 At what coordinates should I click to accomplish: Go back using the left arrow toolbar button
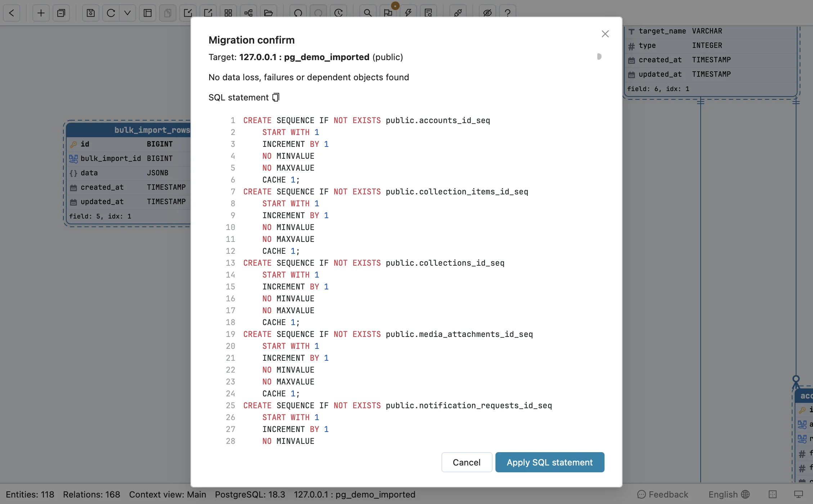(x=12, y=13)
